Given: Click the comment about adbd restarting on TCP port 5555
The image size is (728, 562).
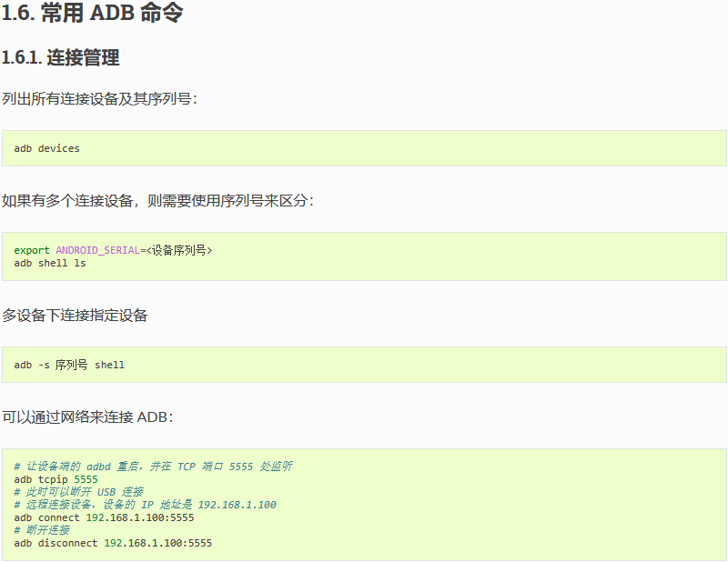Looking at the screenshot, I should pos(153,467).
